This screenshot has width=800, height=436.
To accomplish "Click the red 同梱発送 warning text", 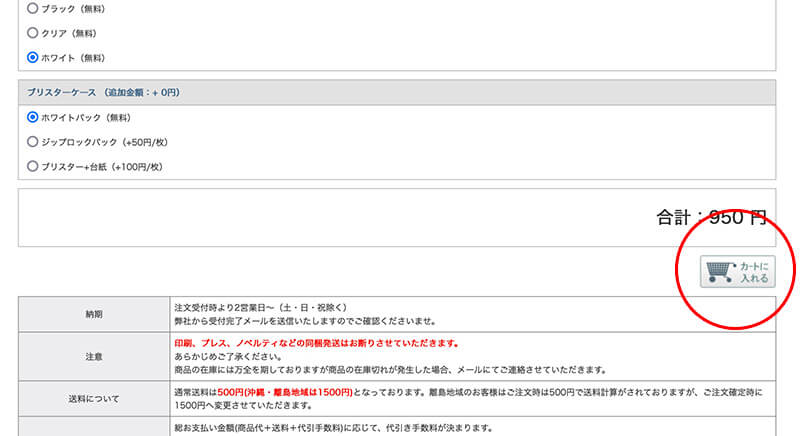I will pyautogui.click(x=316, y=343).
